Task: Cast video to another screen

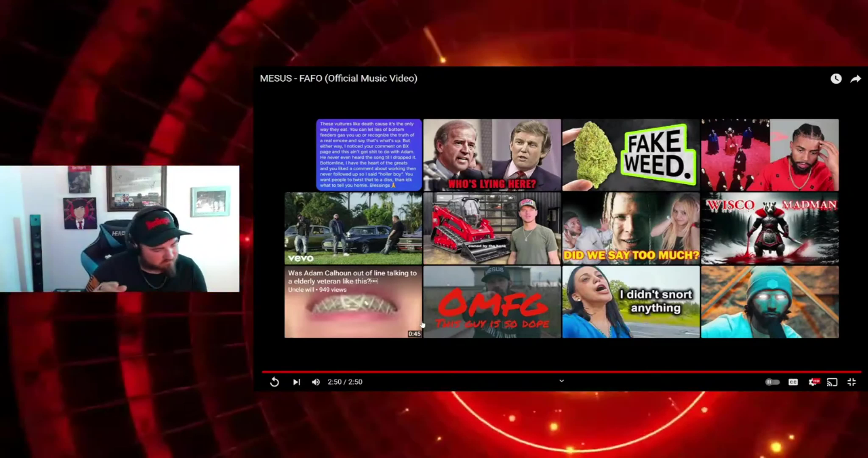Action: [x=832, y=382]
